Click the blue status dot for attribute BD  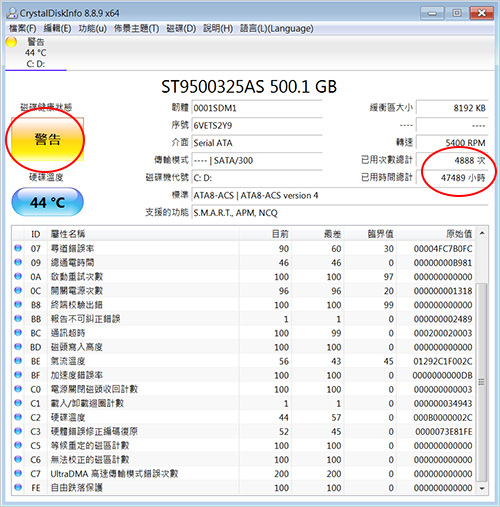click(x=18, y=347)
